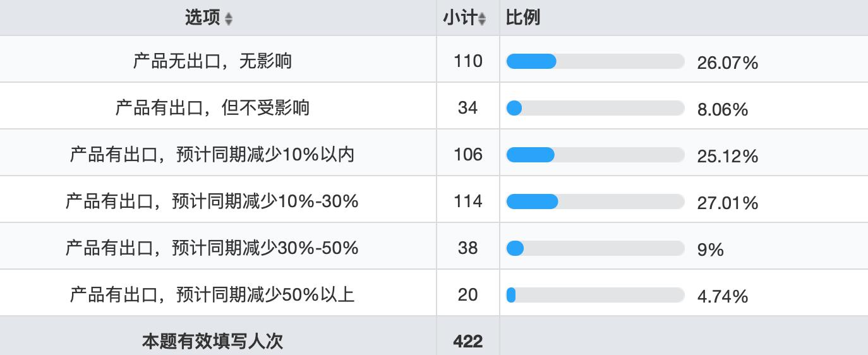Click the total count 422
Viewport: 868px width, 355px height.
(x=467, y=341)
